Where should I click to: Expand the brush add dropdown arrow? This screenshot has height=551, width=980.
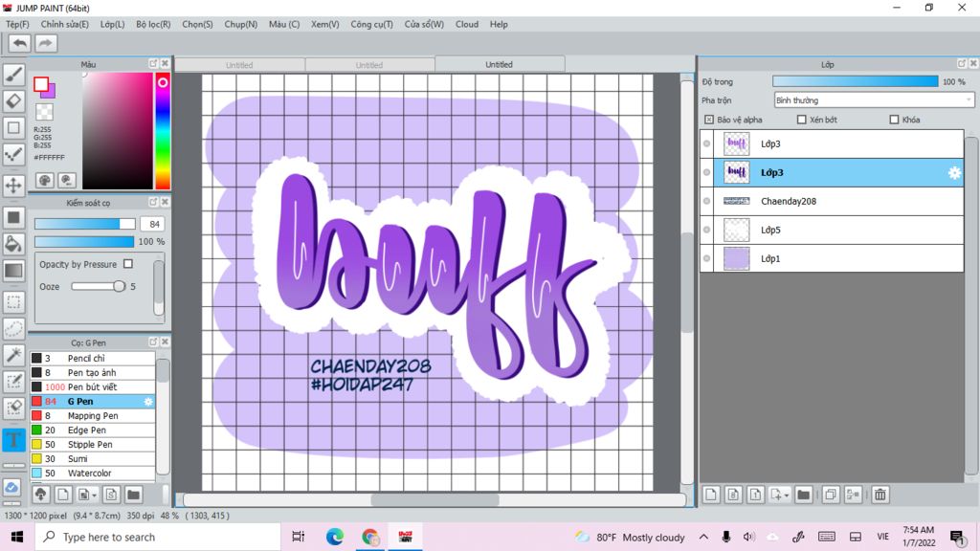click(94, 495)
